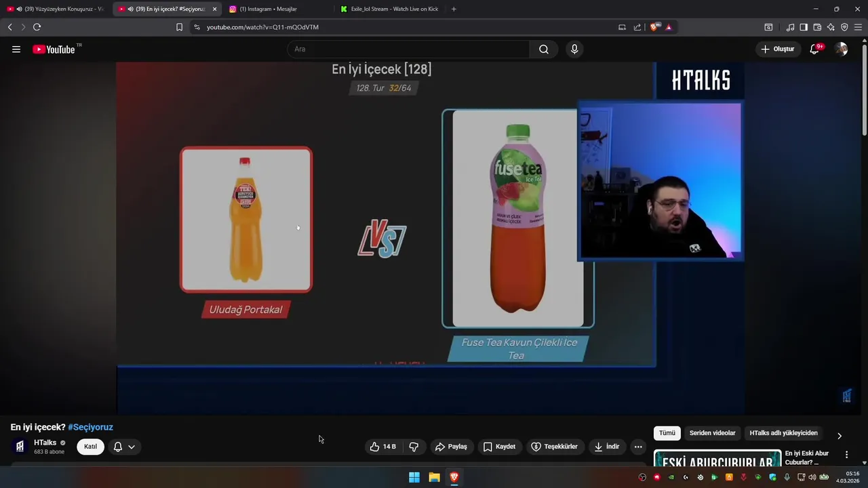This screenshot has height=488, width=868.
Task: Share page icon in address bar
Action: pos(637,27)
